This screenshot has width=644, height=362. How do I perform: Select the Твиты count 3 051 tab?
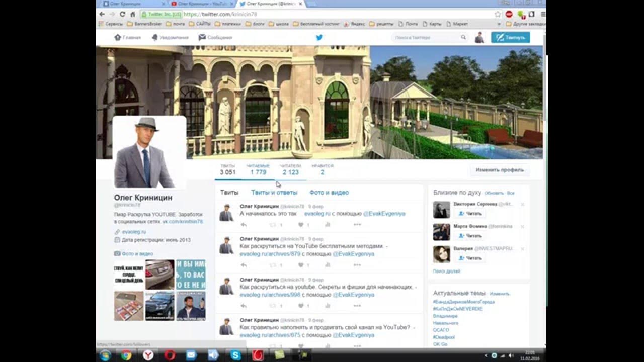click(x=228, y=169)
